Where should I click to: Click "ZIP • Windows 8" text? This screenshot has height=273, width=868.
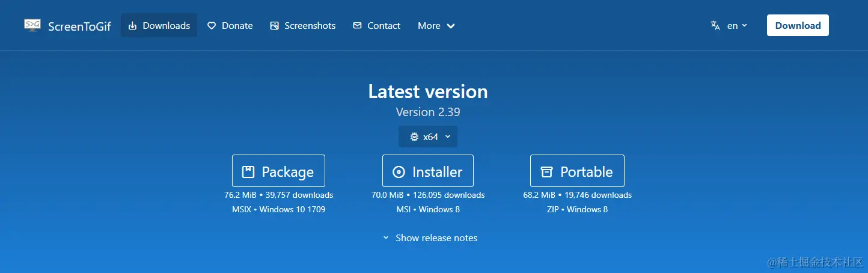(578, 209)
